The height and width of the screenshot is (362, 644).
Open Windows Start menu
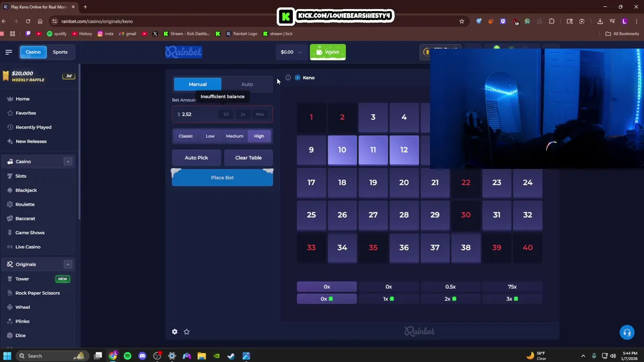coord(7,356)
